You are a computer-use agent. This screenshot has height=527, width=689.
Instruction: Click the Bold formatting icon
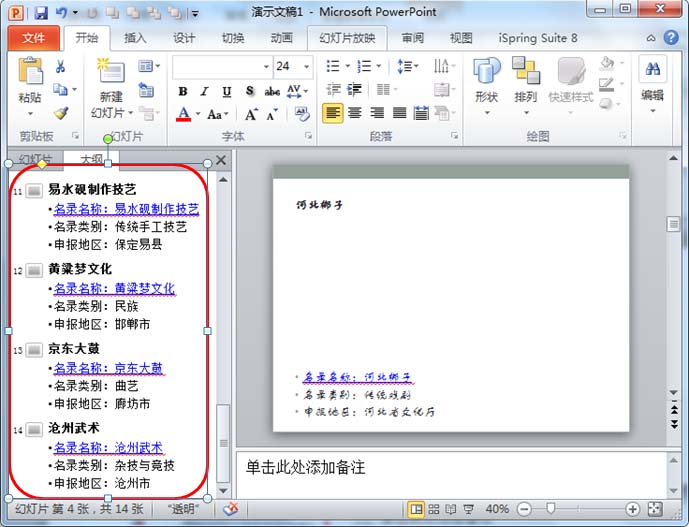[x=183, y=91]
